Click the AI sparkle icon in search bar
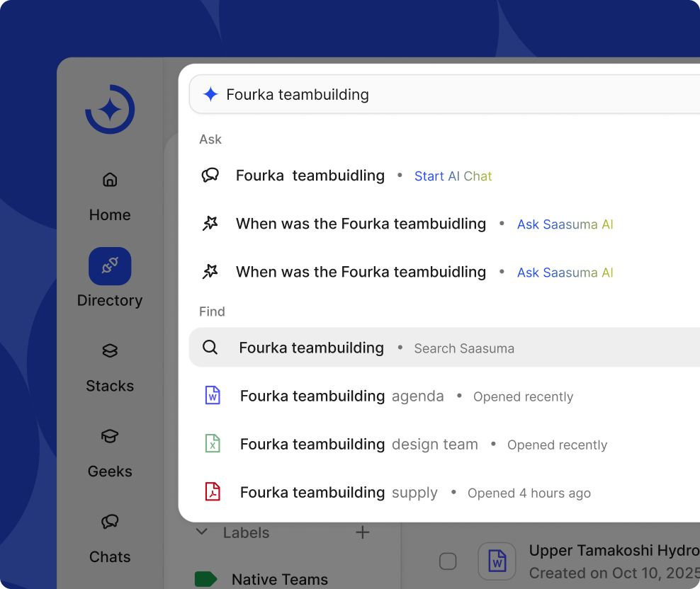This screenshot has width=700, height=589. coord(210,94)
